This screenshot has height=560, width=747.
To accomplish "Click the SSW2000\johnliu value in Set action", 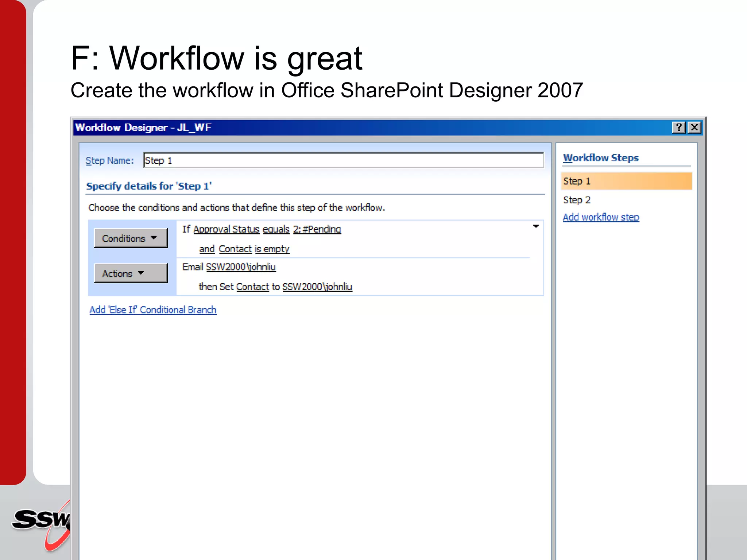I will pyautogui.click(x=317, y=287).
